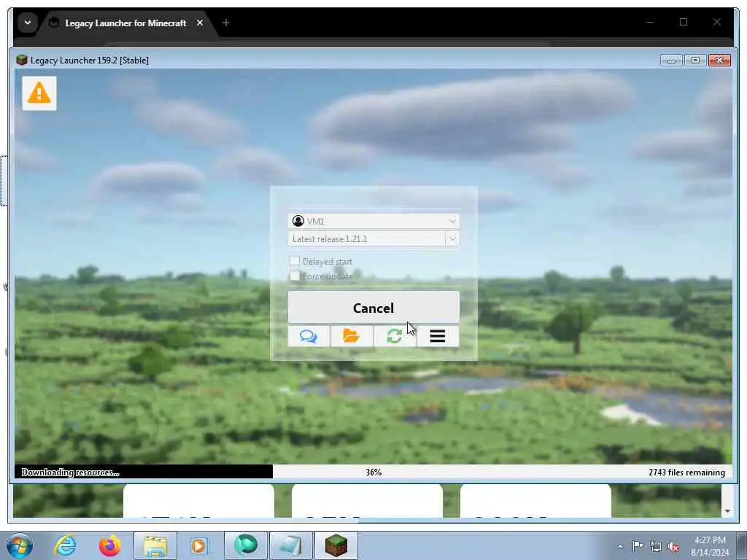Open the Windows Start menu orb

(x=20, y=545)
